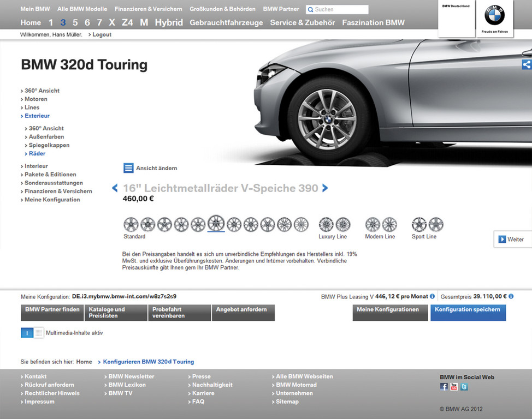Click the share icon on the car image
Viewport: 532px width, 419px height.
pyautogui.click(x=527, y=64)
